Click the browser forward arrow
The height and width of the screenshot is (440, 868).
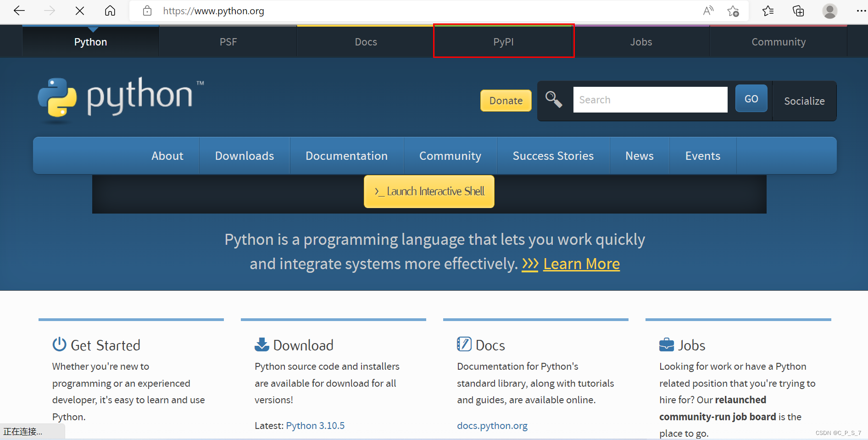click(x=50, y=11)
